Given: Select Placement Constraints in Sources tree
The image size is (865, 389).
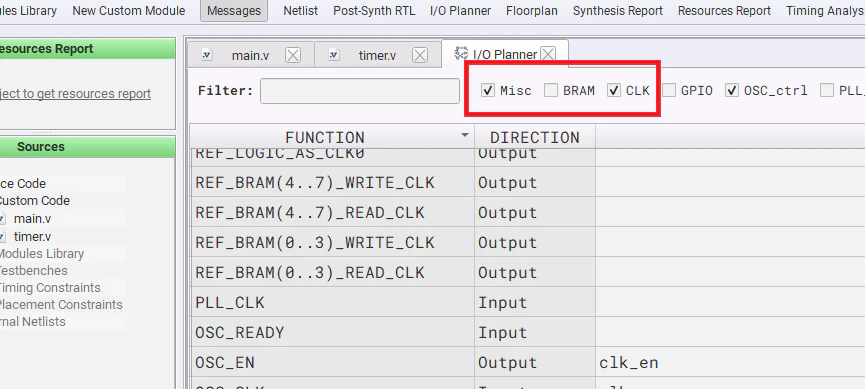Looking at the screenshot, I should click(x=61, y=305).
